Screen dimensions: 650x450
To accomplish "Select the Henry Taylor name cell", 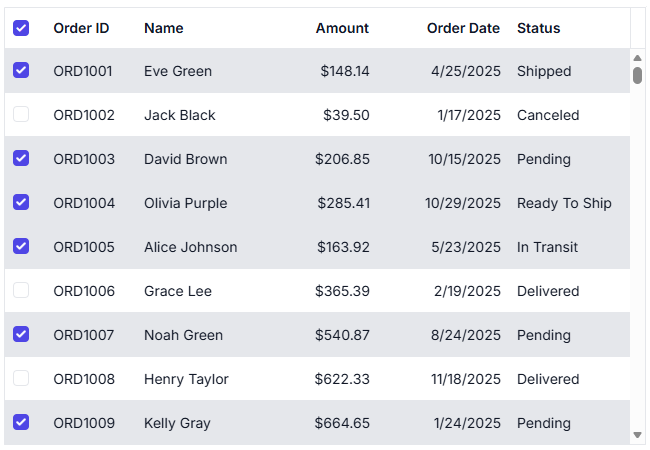I will (x=186, y=379).
